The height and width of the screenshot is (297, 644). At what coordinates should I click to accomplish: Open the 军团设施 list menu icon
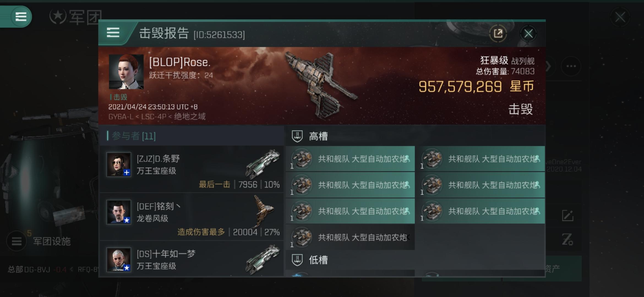[x=17, y=241]
